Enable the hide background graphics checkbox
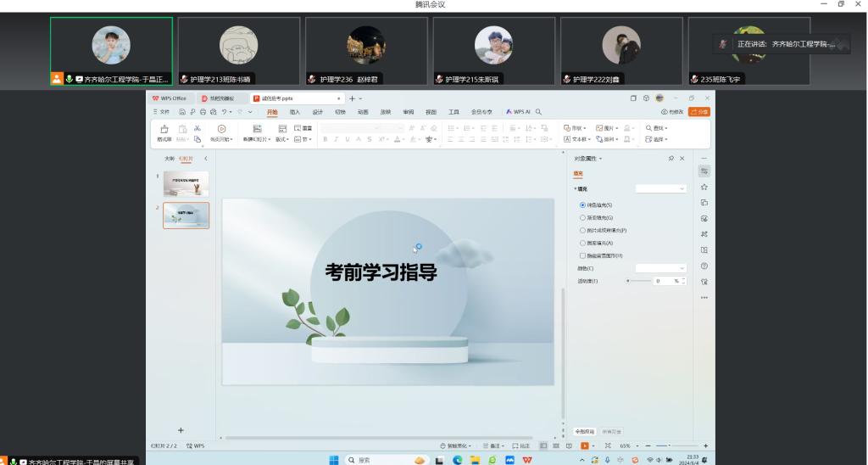The height and width of the screenshot is (465, 868). 582,255
